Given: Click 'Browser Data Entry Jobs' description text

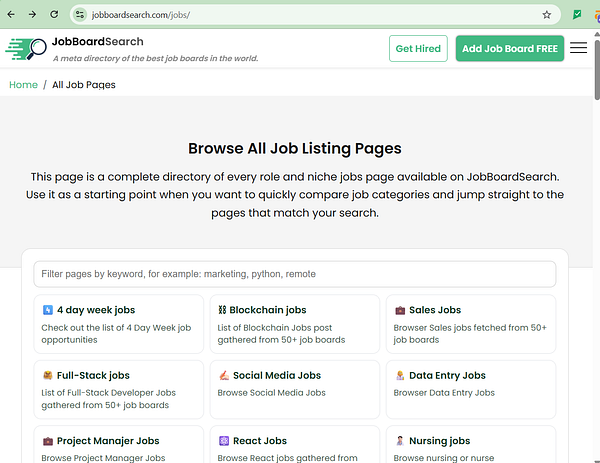Looking at the screenshot, I should [444, 393].
